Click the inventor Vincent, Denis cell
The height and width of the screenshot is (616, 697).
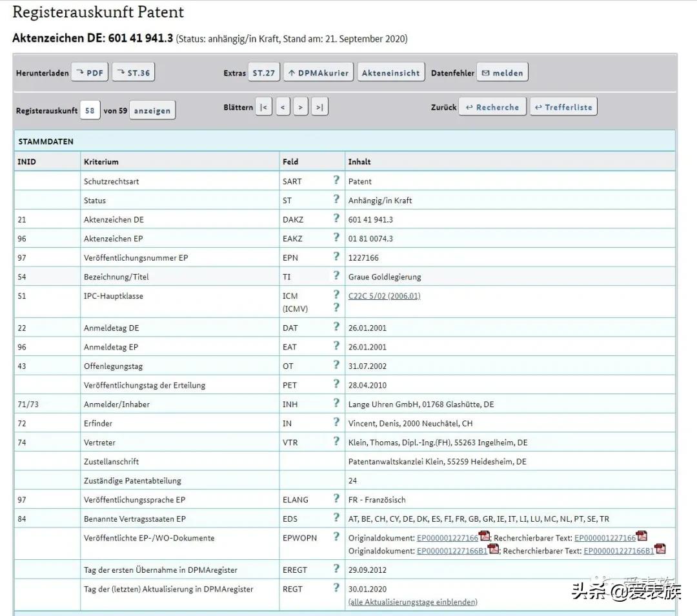tap(510, 423)
